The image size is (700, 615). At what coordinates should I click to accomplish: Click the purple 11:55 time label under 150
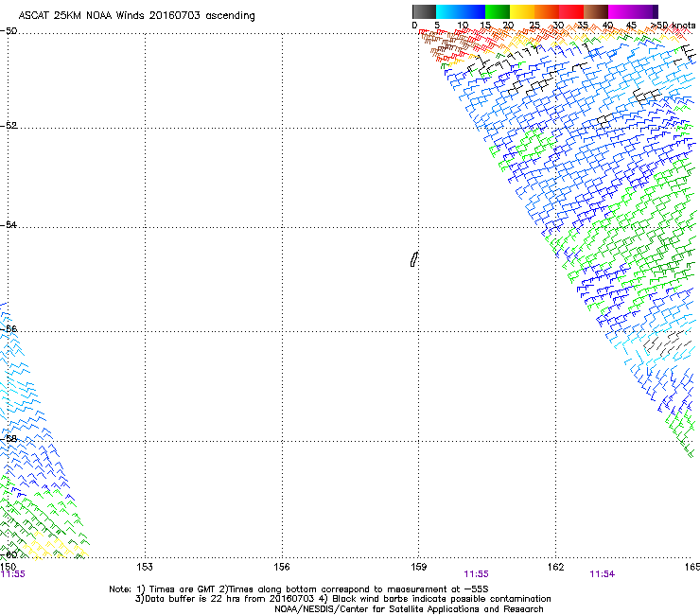pos(13,574)
